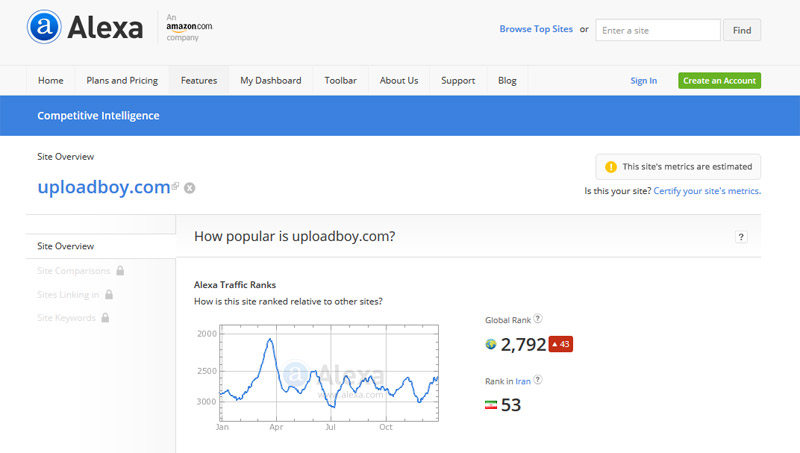Go to Home tab
The height and width of the screenshot is (453, 800).
(x=51, y=81)
